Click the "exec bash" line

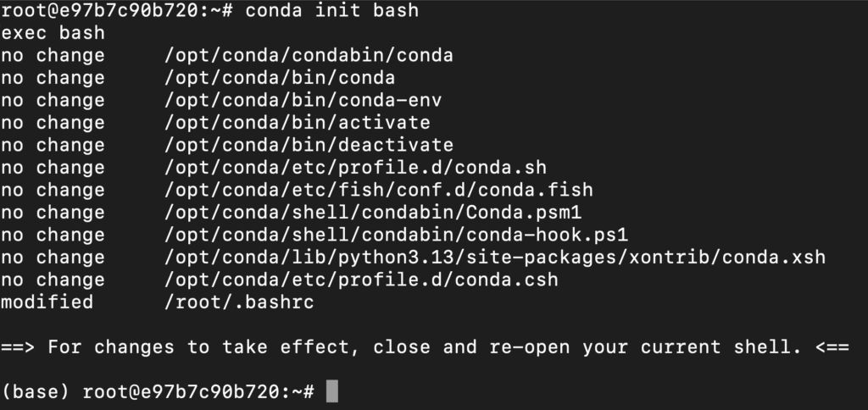(53, 33)
